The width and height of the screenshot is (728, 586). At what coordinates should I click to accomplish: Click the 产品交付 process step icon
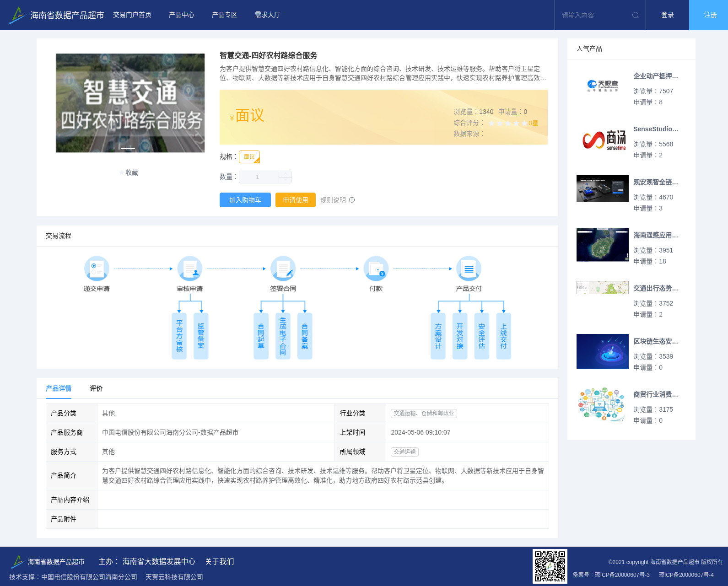[469, 269]
